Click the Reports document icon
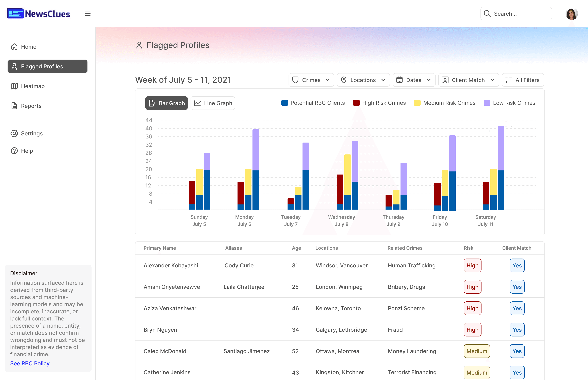 click(14, 106)
